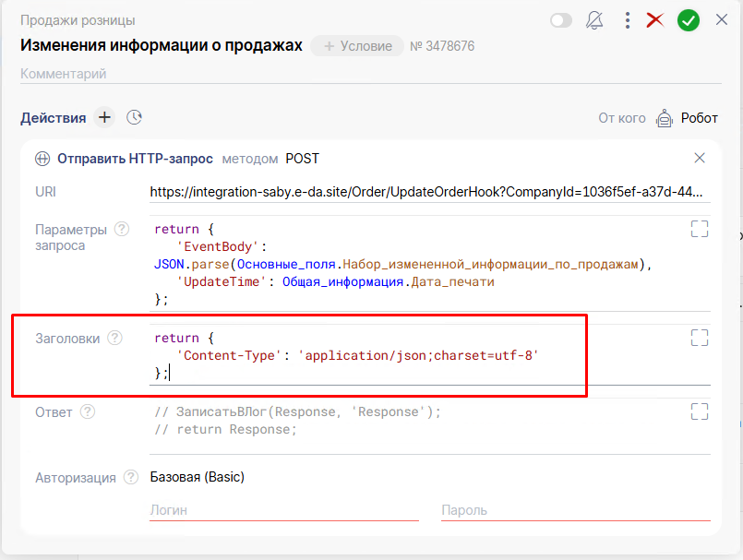Select Базовая (Basic) authorization type
This screenshot has height=560, width=743.
pos(198,477)
